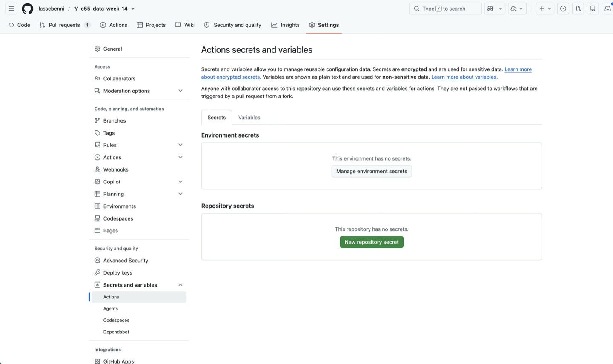This screenshot has width=613, height=364.
Task: Open the issues icon in header
Action: 563,9
